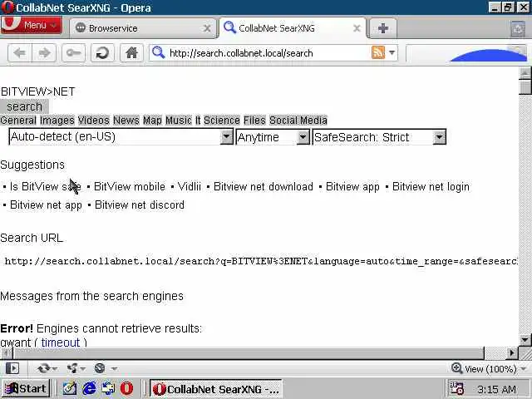Click the vertical scrollbar up arrow
This screenshot has height=399, width=532.
pos(525,72)
